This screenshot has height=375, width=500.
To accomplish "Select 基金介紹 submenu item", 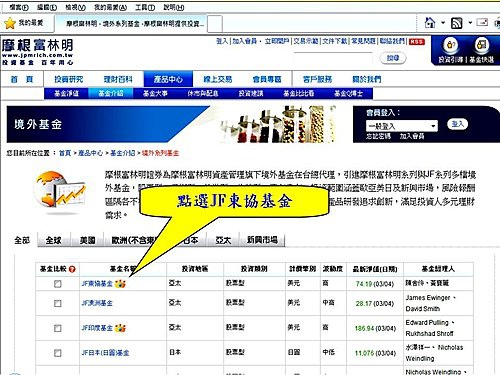I will point(111,94).
